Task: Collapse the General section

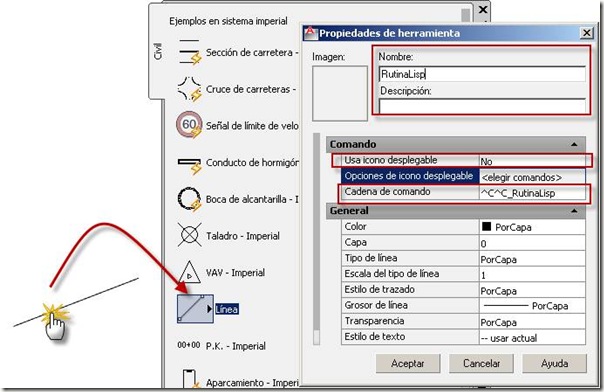Action: coord(574,211)
